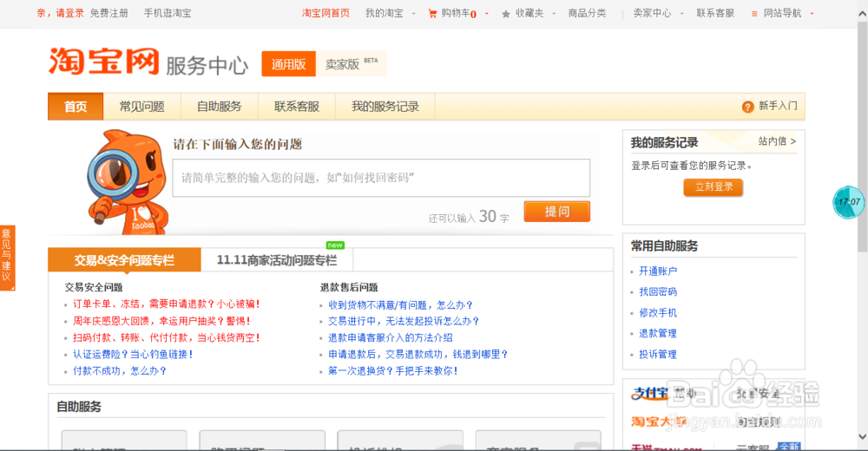Open the 站内信 link
The image size is (868, 451).
point(777,141)
